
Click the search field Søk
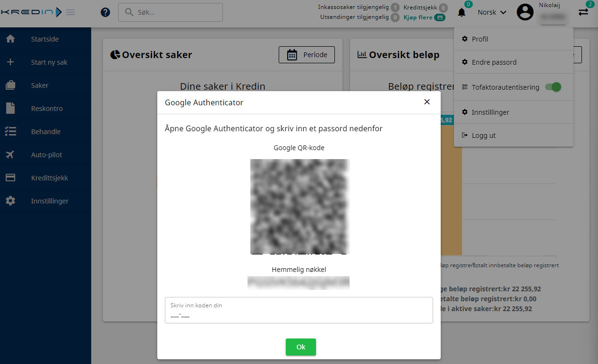point(171,12)
